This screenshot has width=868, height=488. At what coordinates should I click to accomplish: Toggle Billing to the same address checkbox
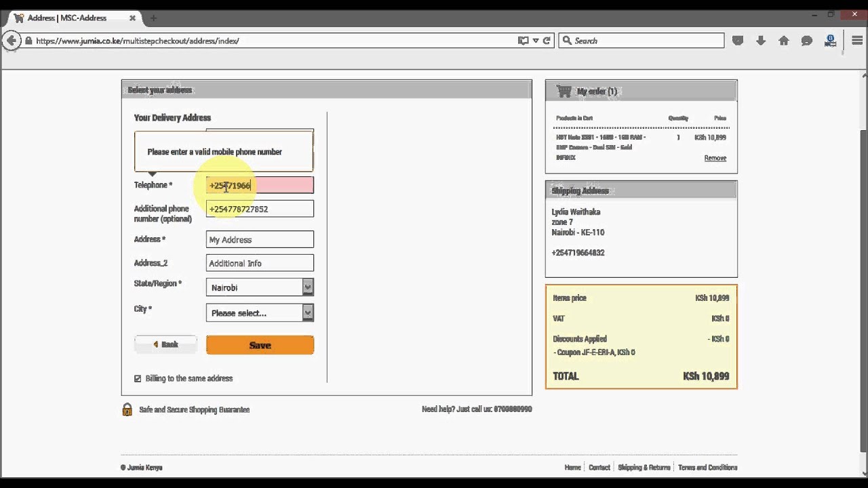pyautogui.click(x=138, y=378)
